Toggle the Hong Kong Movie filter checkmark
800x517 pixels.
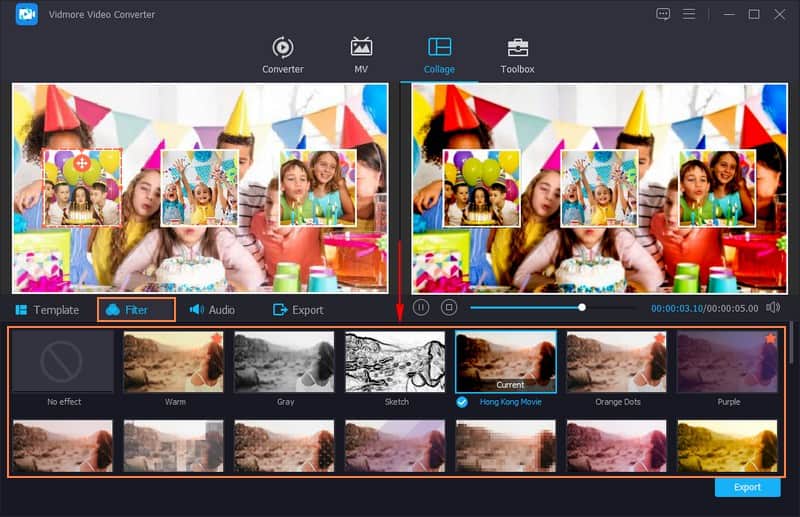461,402
